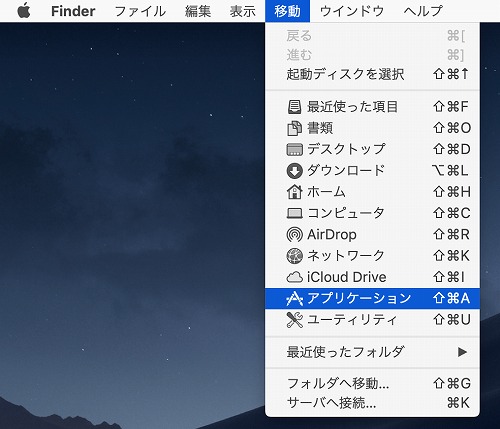Click the 書類 documents icon

point(294,128)
